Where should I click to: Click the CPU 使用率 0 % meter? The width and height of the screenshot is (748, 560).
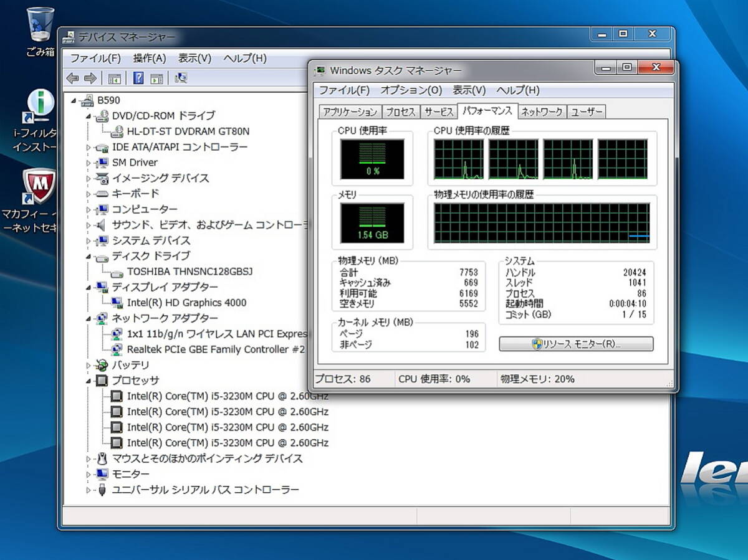[372, 158]
